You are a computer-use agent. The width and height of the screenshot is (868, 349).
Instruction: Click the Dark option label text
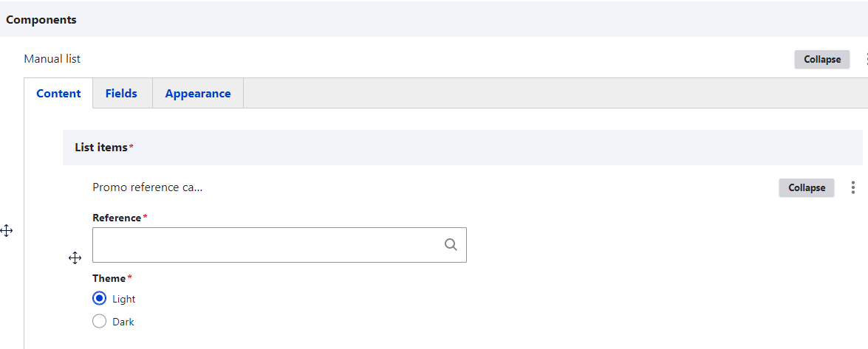click(x=123, y=322)
